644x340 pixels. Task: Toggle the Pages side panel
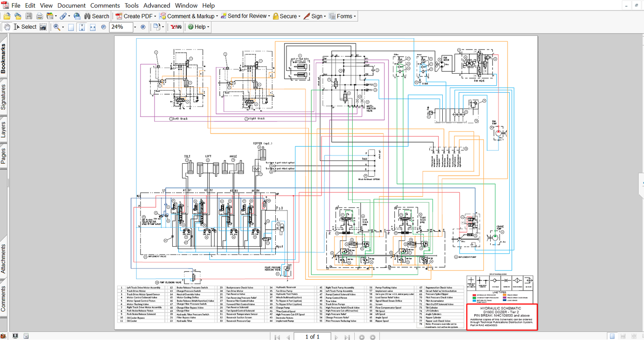coord(4,156)
